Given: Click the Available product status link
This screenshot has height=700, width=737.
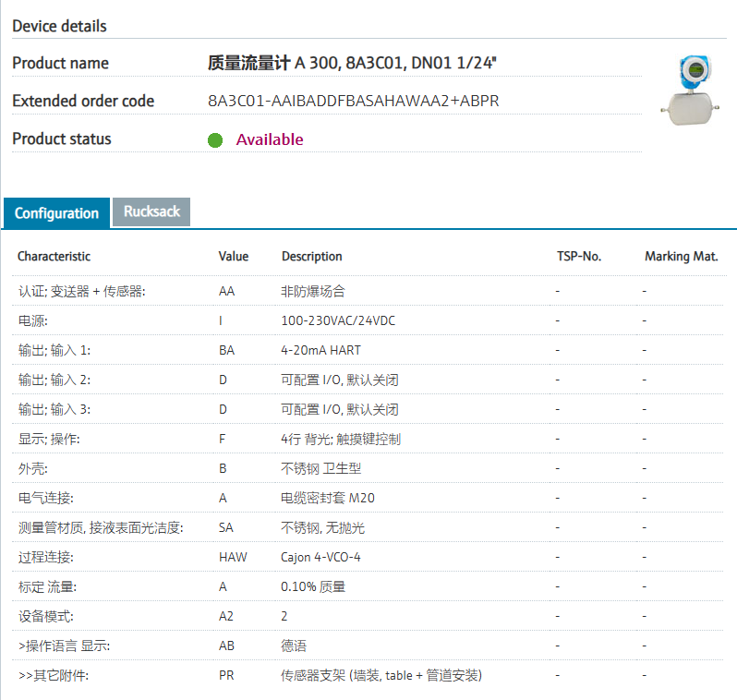Looking at the screenshot, I should (270, 139).
